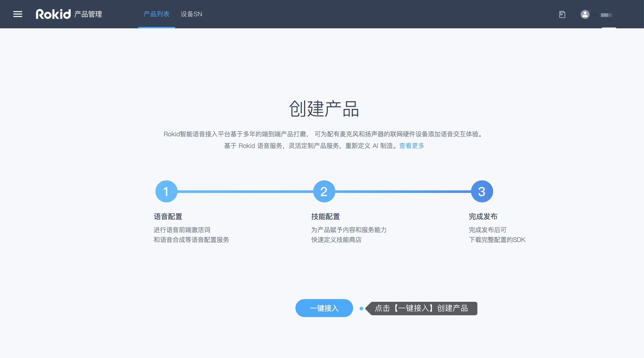This screenshot has width=644, height=358.
Task: Click text 进行语音前端激活词
Action: 182,230
